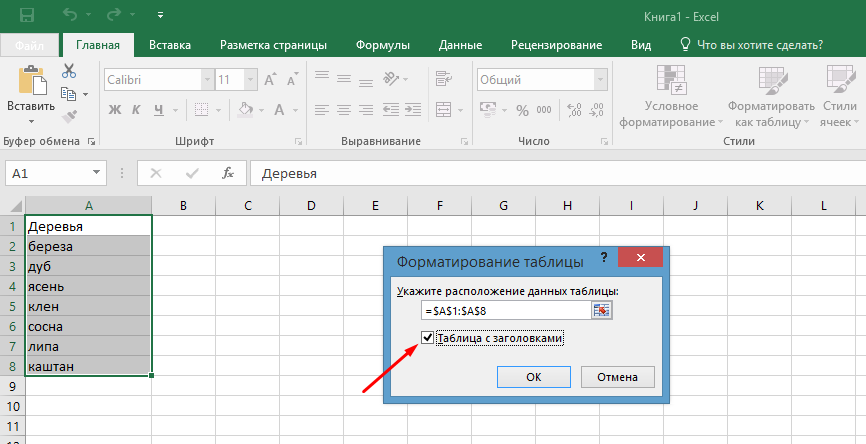Open the Calibri font name dropdown
The width and height of the screenshot is (866, 444).
207,80
